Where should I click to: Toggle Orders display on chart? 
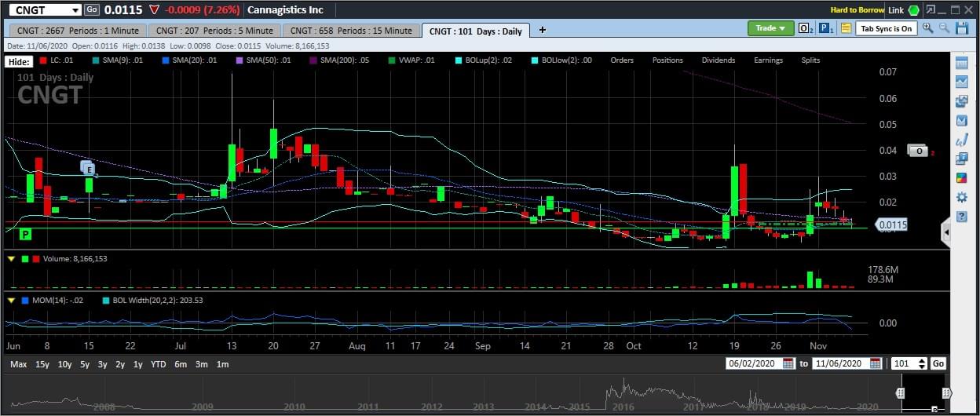coord(622,60)
